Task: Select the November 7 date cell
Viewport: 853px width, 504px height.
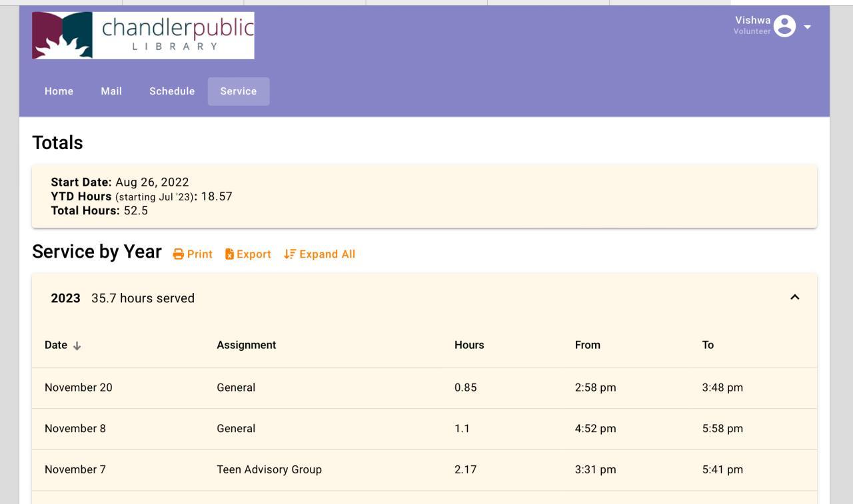Action: tap(75, 469)
